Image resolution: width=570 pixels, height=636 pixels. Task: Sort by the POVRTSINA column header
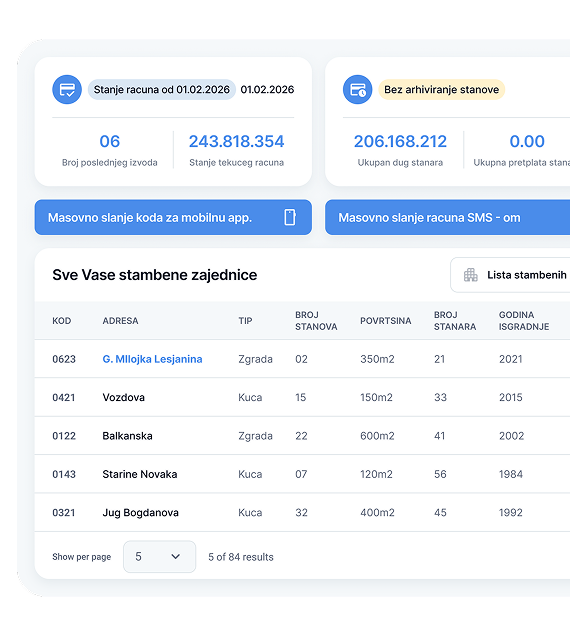coord(385,321)
